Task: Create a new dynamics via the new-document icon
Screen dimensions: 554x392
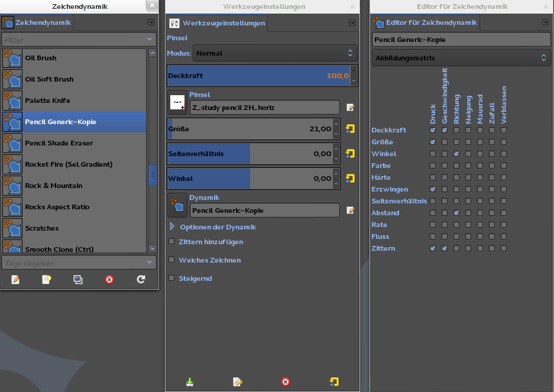Action: (x=47, y=280)
